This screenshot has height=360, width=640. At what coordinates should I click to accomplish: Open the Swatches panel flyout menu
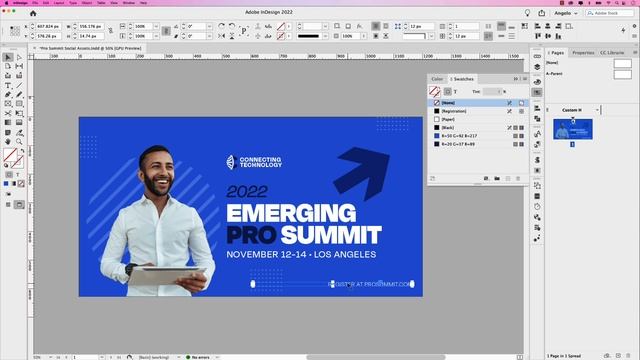coord(525,79)
